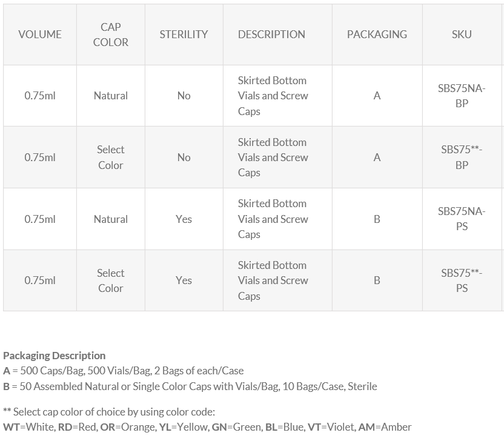Click the packaging A description line

(x=124, y=371)
